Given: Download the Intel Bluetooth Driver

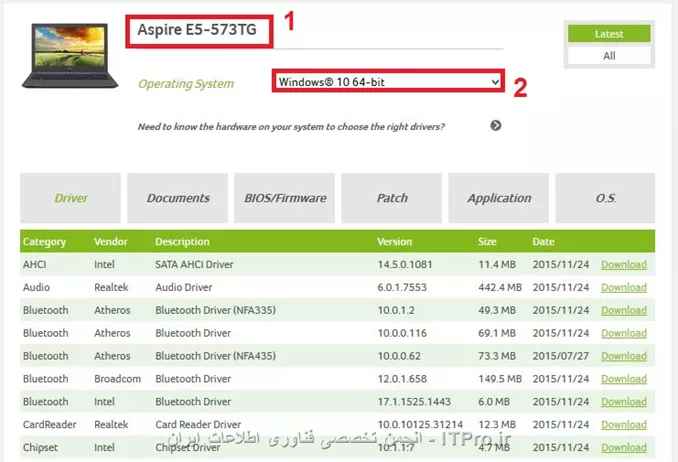Looking at the screenshot, I should (x=624, y=401).
